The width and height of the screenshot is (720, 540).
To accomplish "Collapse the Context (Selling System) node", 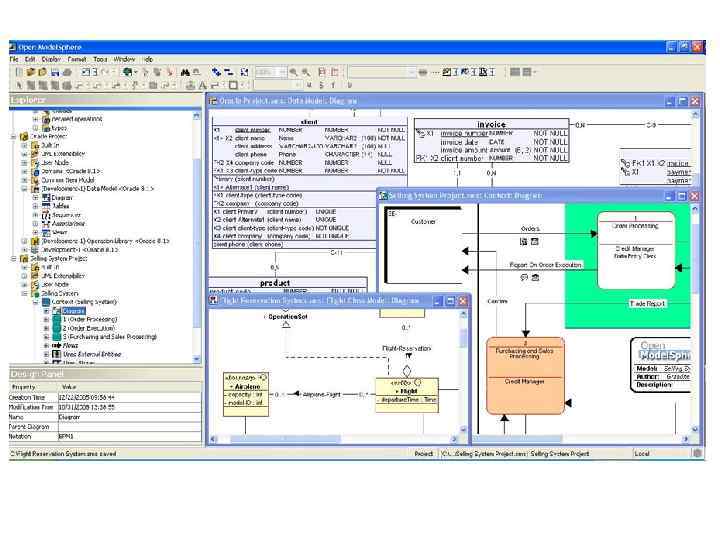I will (x=35, y=302).
